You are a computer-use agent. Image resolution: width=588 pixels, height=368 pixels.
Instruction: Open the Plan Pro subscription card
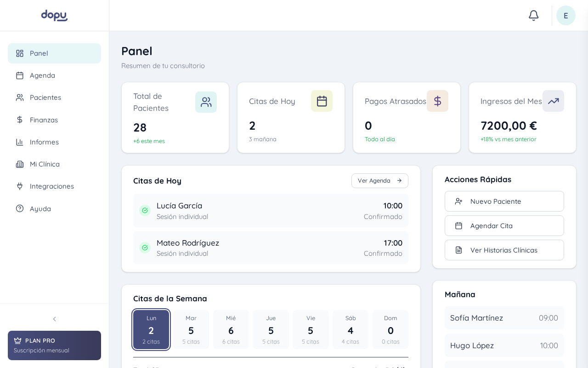coord(54,345)
